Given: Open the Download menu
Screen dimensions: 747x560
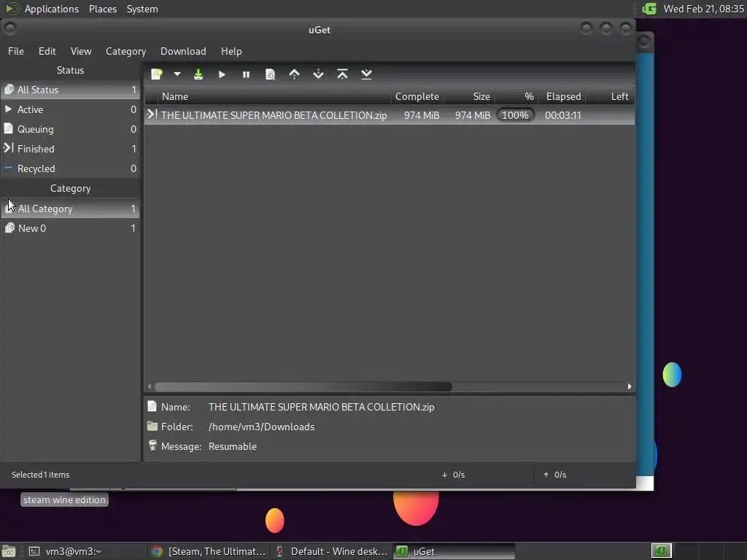Looking at the screenshot, I should [x=183, y=51].
